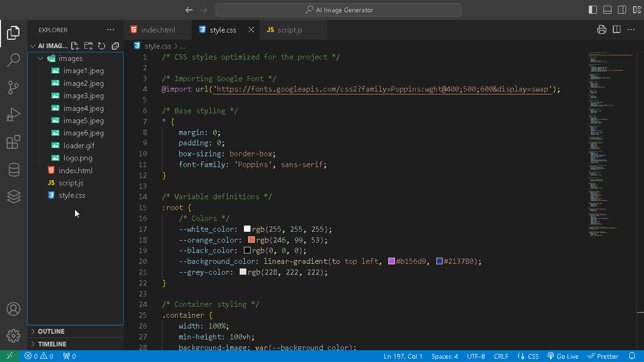Select loader.gif in the Explorer
Image resolution: width=644 pixels, height=362 pixels.
[78, 145]
